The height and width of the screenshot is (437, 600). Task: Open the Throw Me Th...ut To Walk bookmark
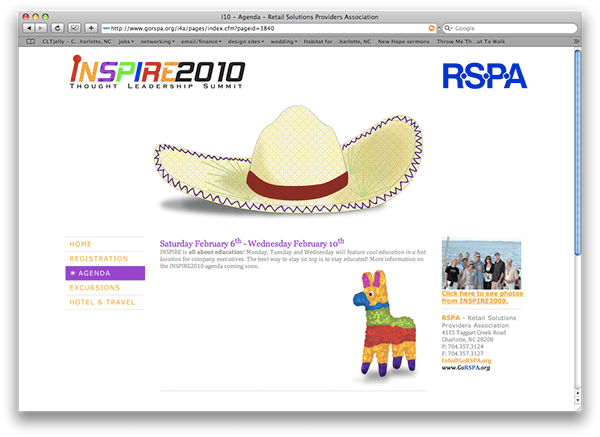point(471,41)
